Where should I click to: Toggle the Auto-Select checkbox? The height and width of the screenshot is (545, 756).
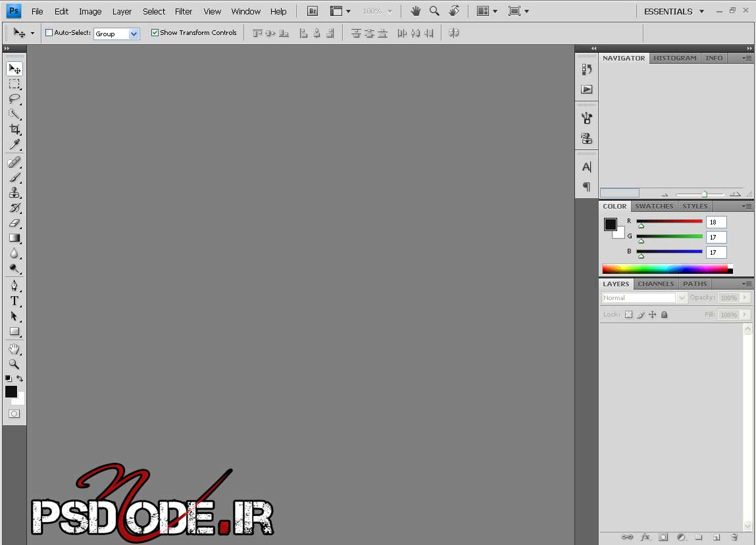[49, 33]
